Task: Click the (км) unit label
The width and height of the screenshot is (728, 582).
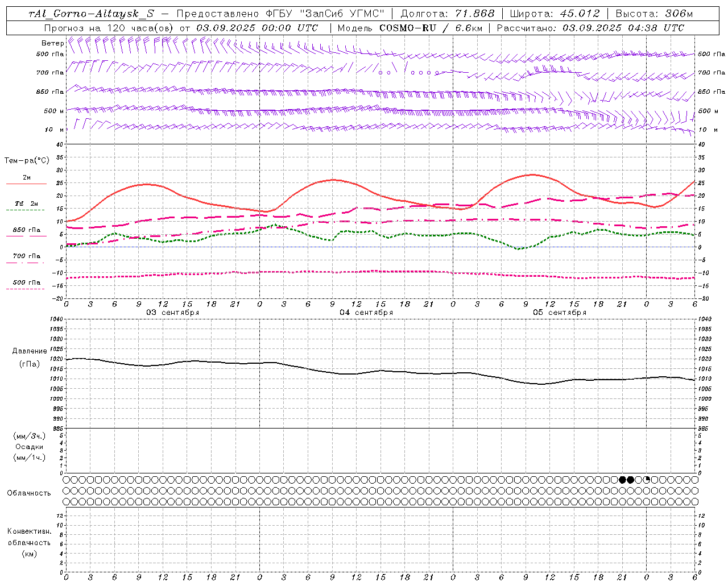Action: pos(30,554)
